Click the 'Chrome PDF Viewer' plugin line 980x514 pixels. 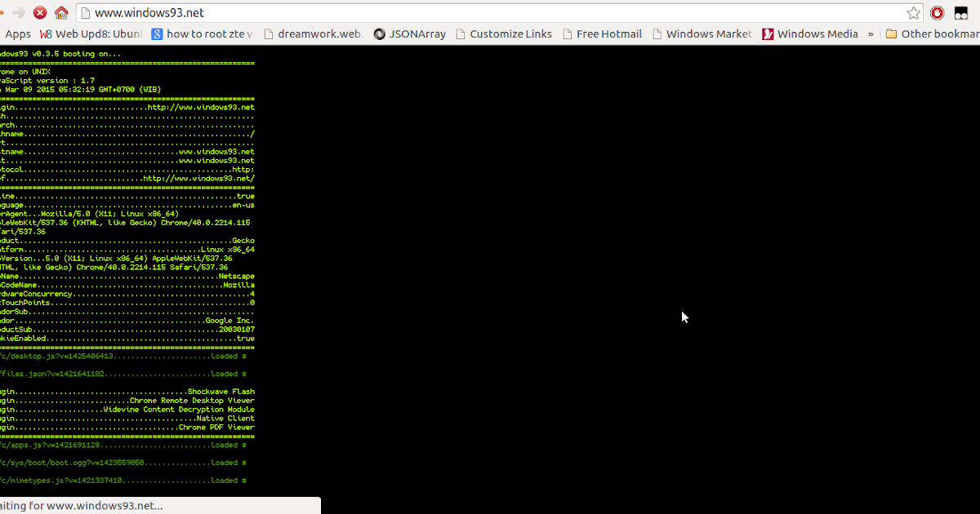pos(127,428)
